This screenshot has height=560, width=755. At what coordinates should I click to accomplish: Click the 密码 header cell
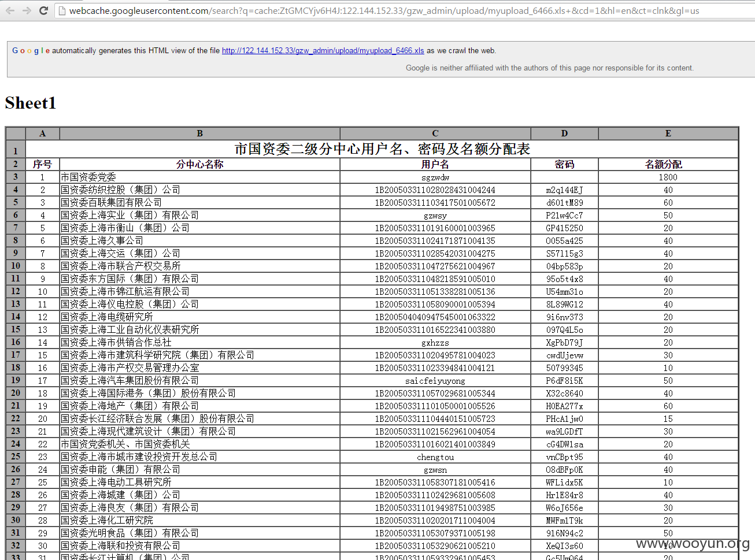[x=564, y=164]
